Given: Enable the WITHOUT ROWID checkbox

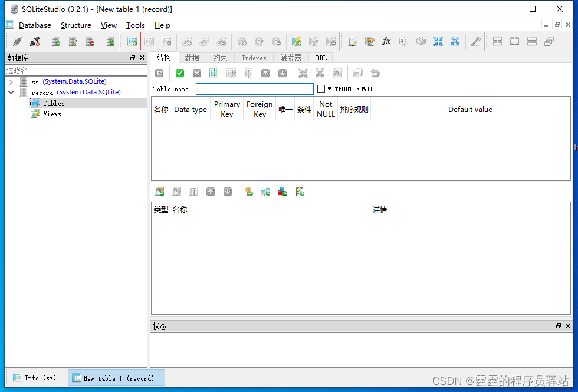Looking at the screenshot, I should 321,89.
